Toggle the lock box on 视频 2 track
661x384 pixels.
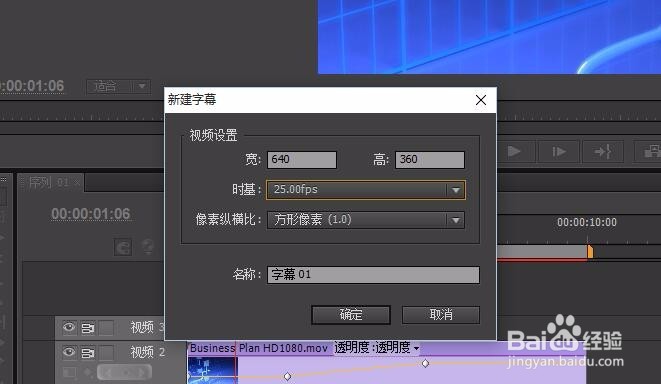[x=107, y=352]
